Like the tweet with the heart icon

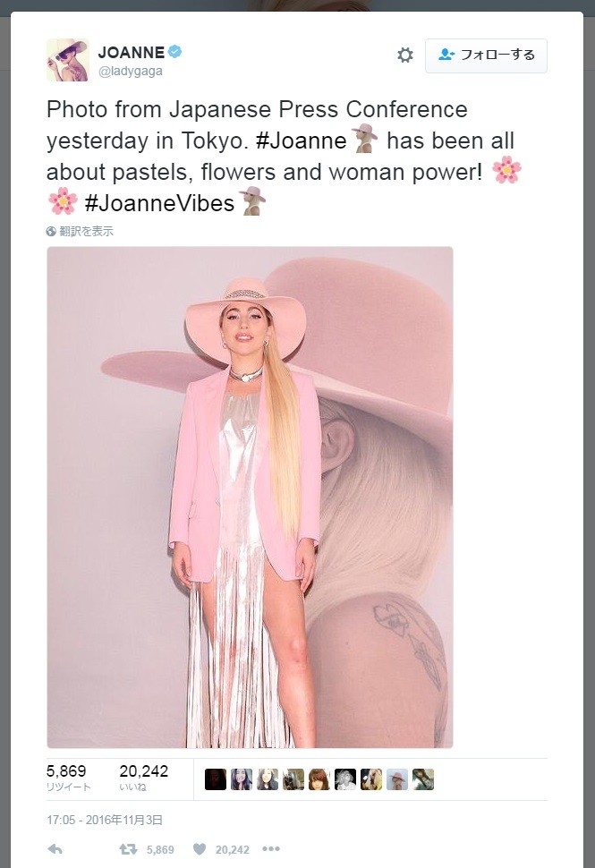pos(200,849)
